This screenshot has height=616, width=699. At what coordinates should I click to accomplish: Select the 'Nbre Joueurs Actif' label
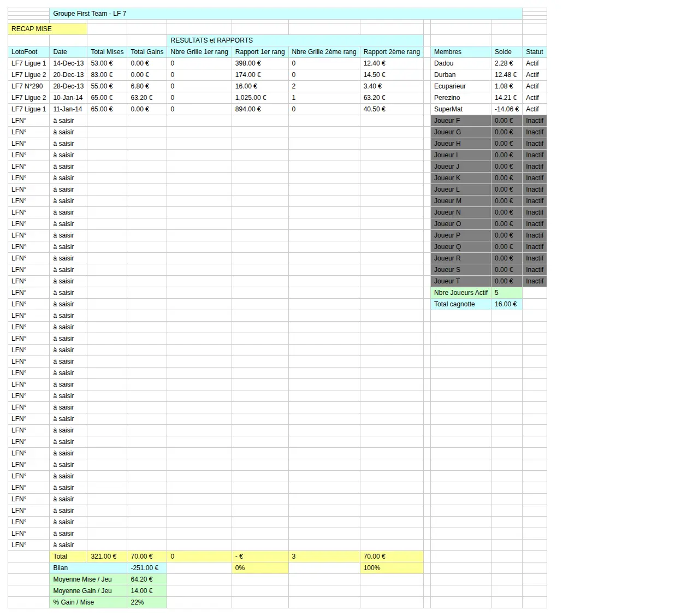click(461, 293)
